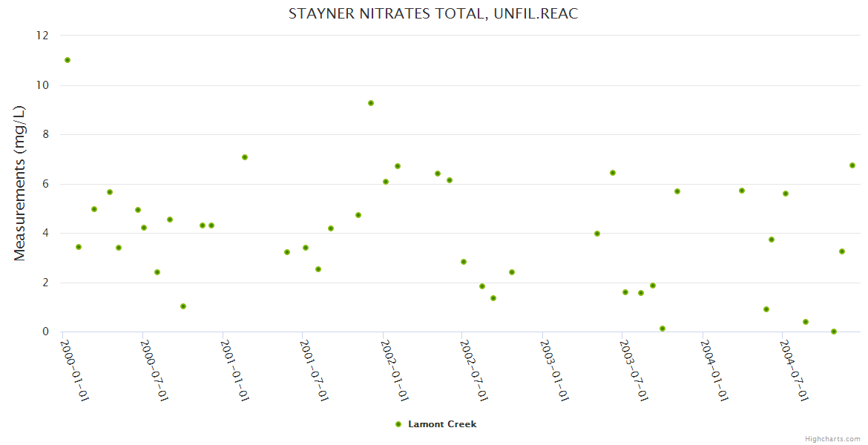Click the highest data point near 11 mg/L

(68, 60)
